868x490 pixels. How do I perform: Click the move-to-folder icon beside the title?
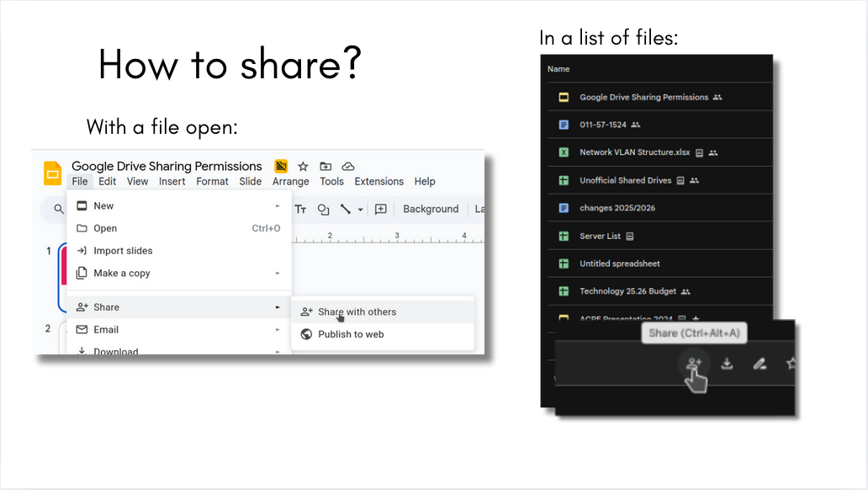325,167
